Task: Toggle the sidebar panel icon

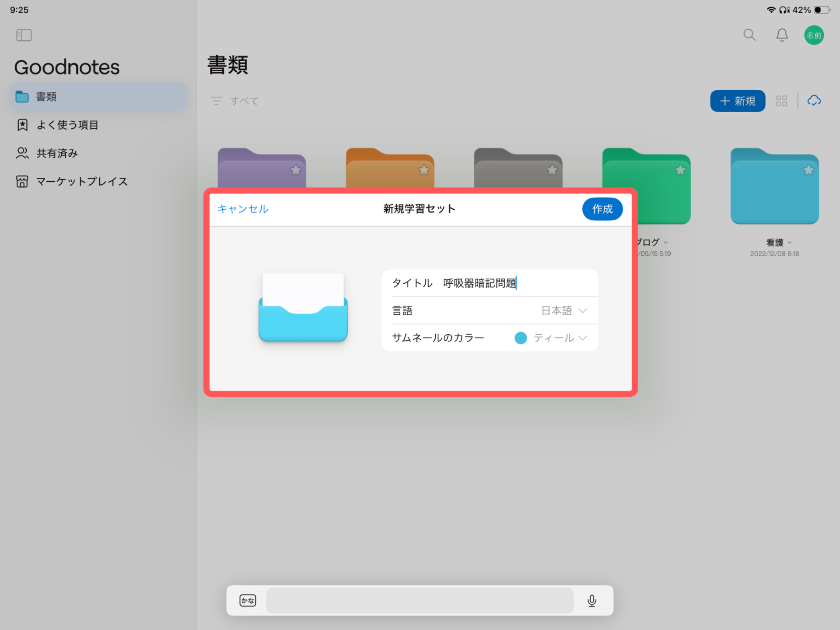Action: point(24,35)
